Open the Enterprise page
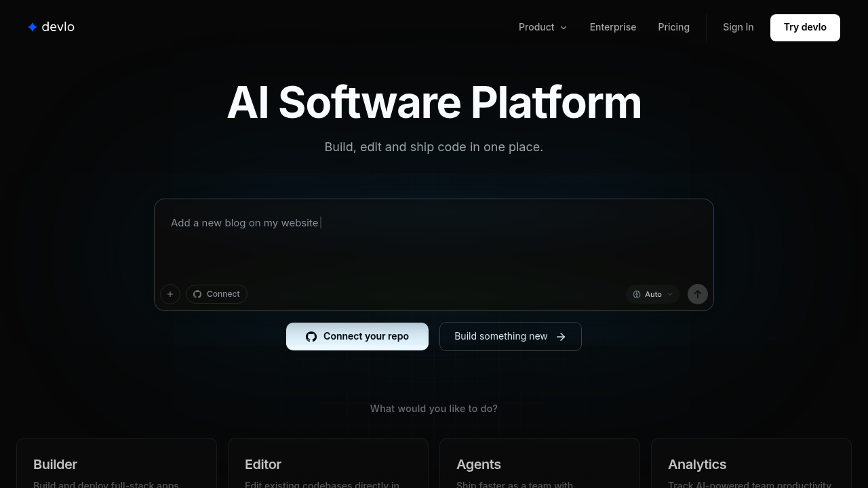868x488 pixels. pyautogui.click(x=613, y=27)
